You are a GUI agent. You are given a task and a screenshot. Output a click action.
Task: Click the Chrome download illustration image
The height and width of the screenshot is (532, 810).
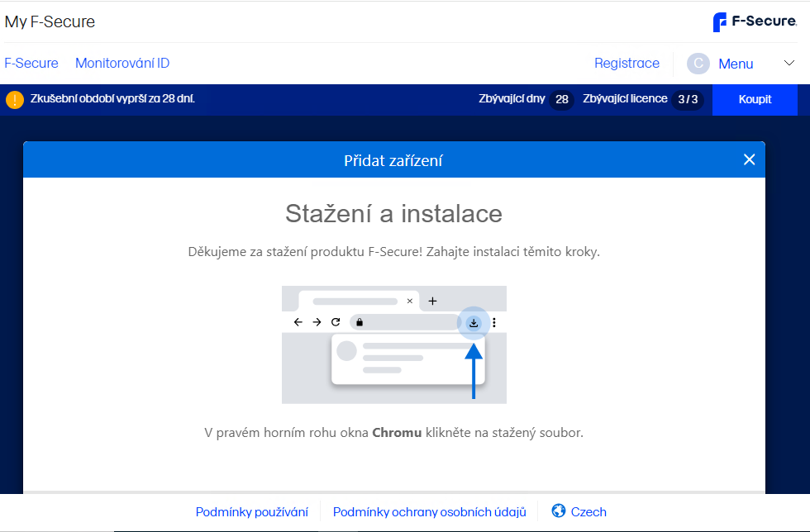[394, 344]
